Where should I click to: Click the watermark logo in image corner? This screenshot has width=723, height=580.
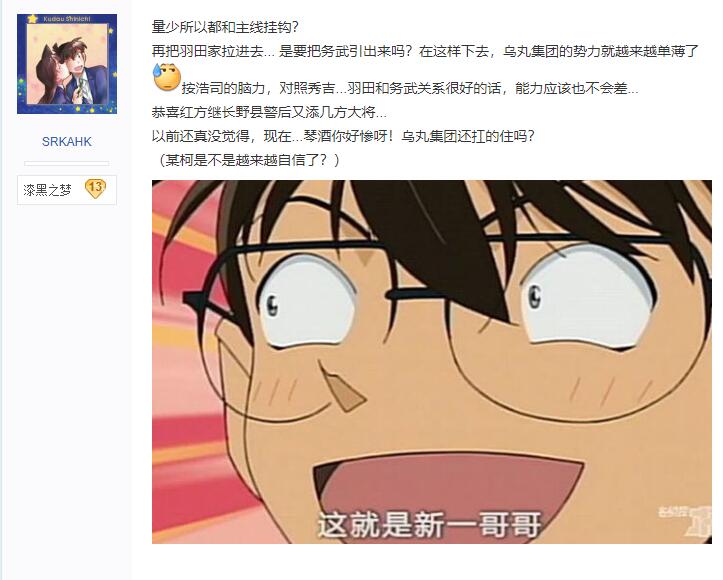pos(684,521)
